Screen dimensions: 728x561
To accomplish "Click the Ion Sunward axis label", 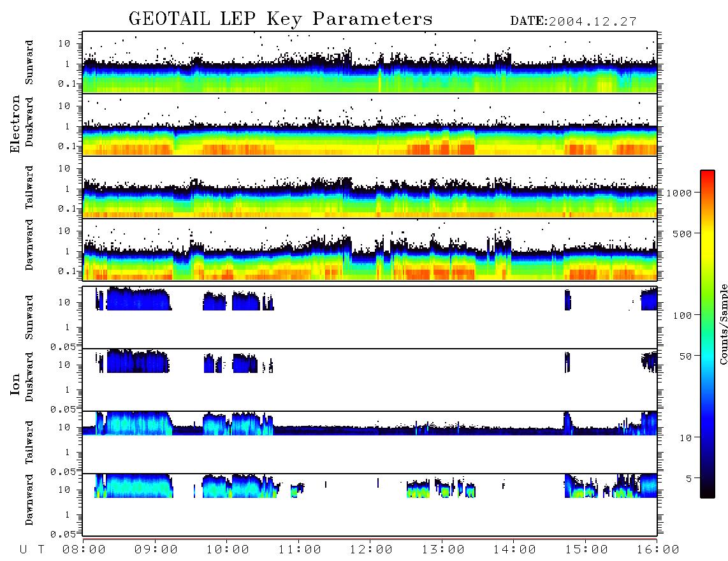I will tap(29, 317).
